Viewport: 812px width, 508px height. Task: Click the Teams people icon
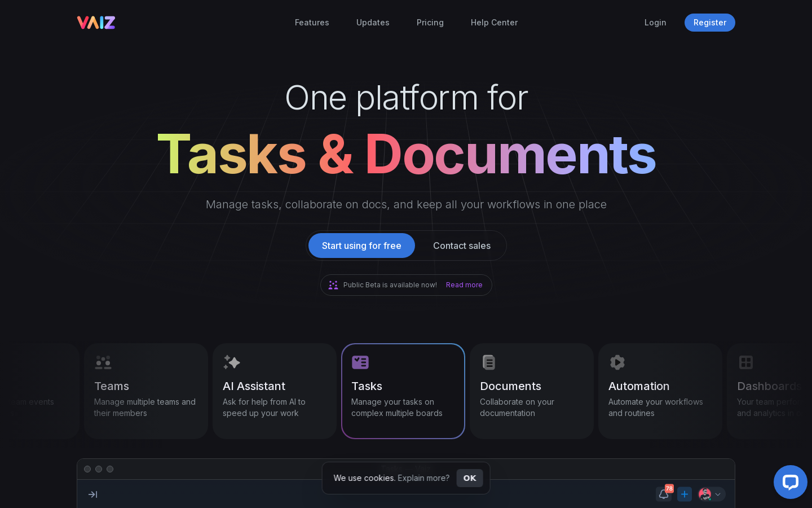click(103, 362)
